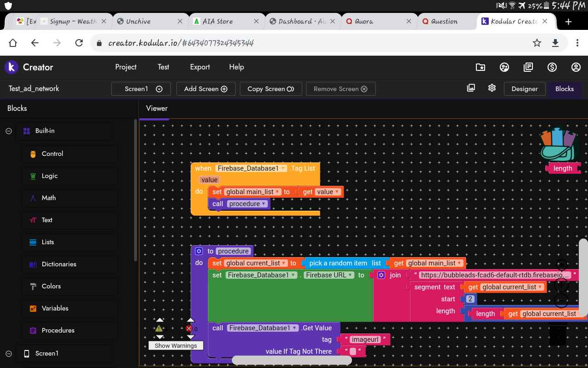
Task: Open the backpack icon in workspace
Action: click(x=558, y=144)
